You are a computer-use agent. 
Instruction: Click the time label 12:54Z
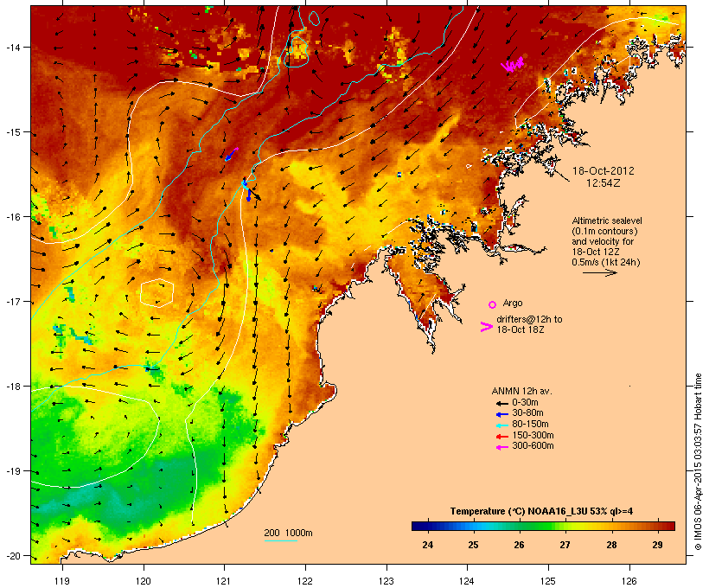click(604, 183)
